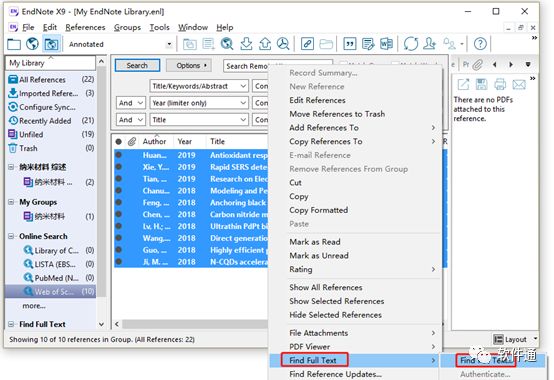554x380 pixels.
Task: Open the Title/Keywords/Abstract field dropdown
Action: (x=199, y=86)
